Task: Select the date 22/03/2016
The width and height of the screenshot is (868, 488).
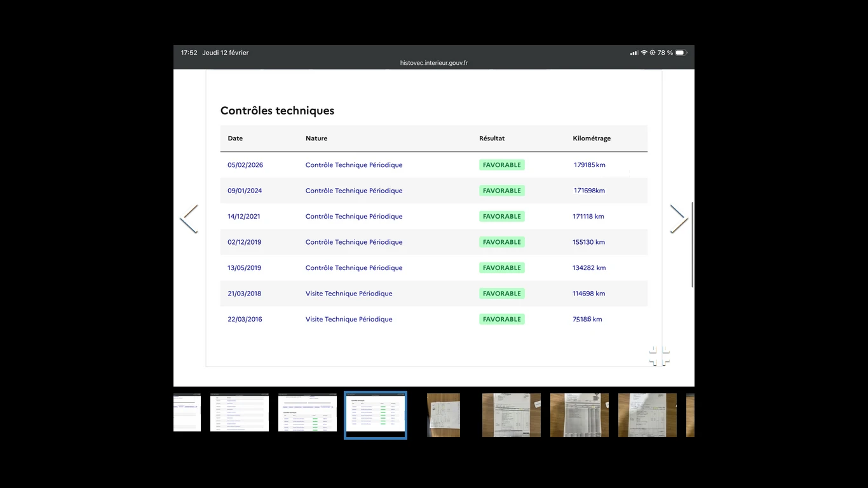Action: click(245, 320)
